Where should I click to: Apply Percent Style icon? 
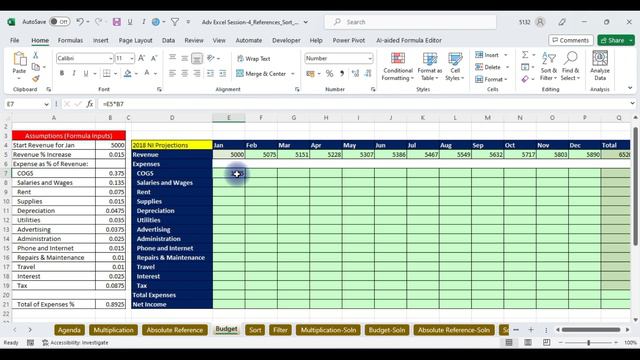click(329, 73)
